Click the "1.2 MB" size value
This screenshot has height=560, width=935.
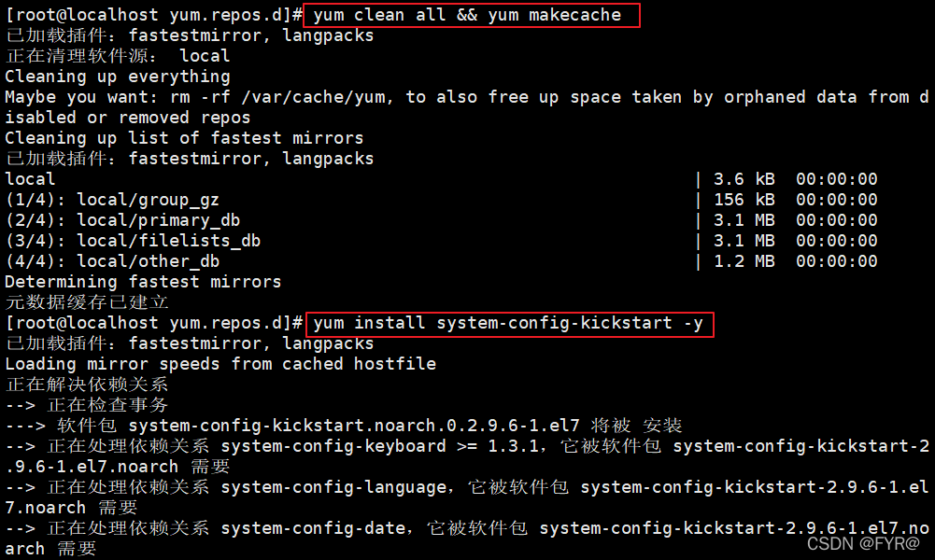tap(744, 261)
